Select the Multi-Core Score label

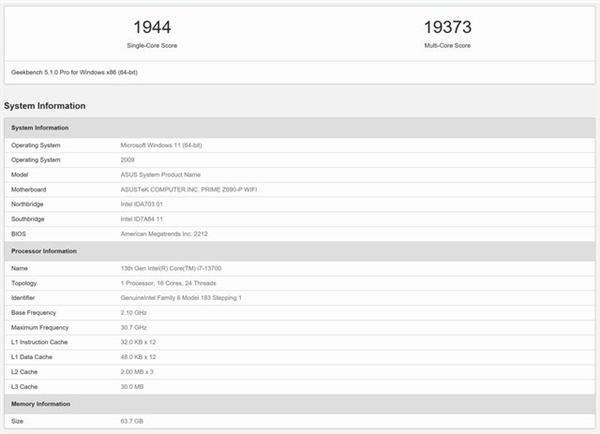pyautogui.click(x=447, y=46)
